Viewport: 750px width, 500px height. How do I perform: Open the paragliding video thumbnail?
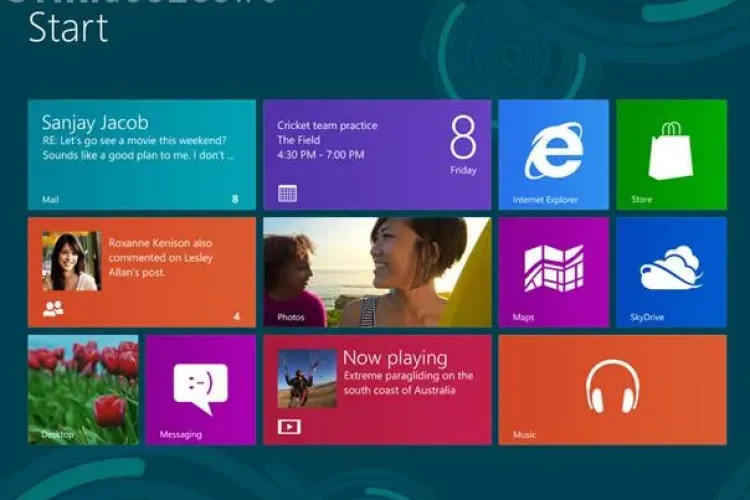pyautogui.click(x=307, y=378)
